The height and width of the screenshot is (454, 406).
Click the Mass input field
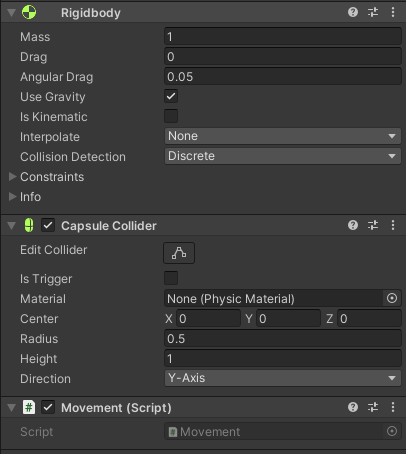283,36
